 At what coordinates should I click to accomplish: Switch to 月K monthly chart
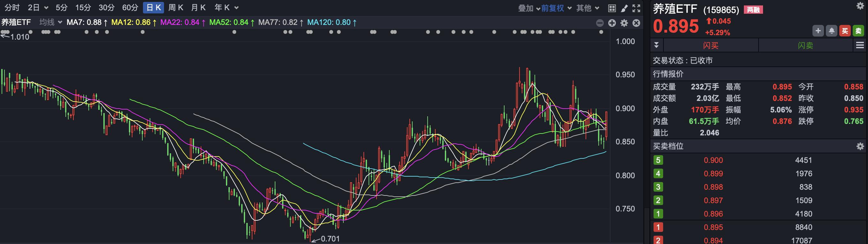point(198,8)
